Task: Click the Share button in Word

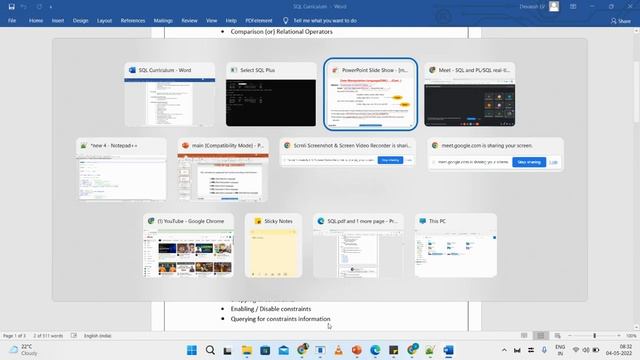Action: coord(620,21)
